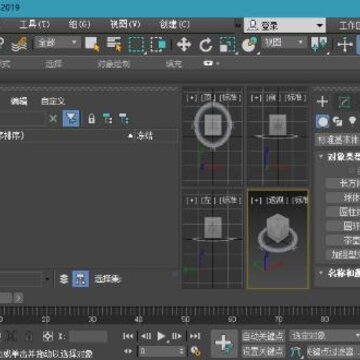The width and height of the screenshot is (360, 360).
Task: Toggle 设置关键点 Set Key mode
Action: [263, 351]
